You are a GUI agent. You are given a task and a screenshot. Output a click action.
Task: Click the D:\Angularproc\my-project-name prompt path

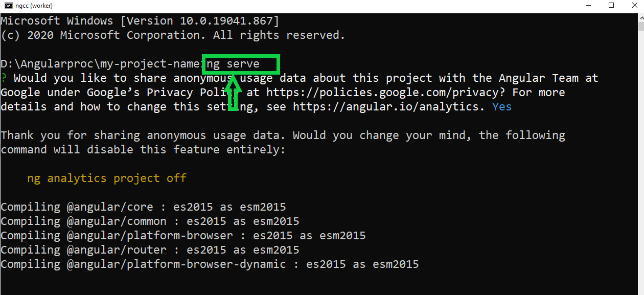[100, 64]
